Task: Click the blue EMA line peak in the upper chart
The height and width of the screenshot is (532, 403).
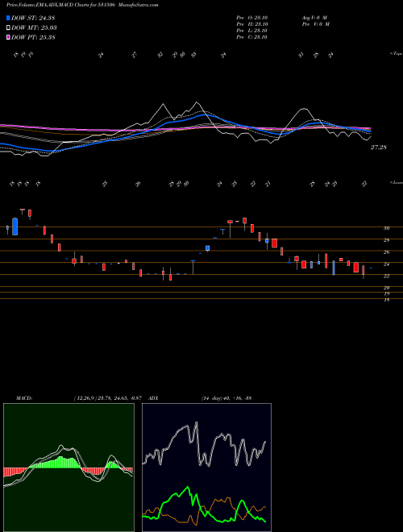Action: (203, 115)
